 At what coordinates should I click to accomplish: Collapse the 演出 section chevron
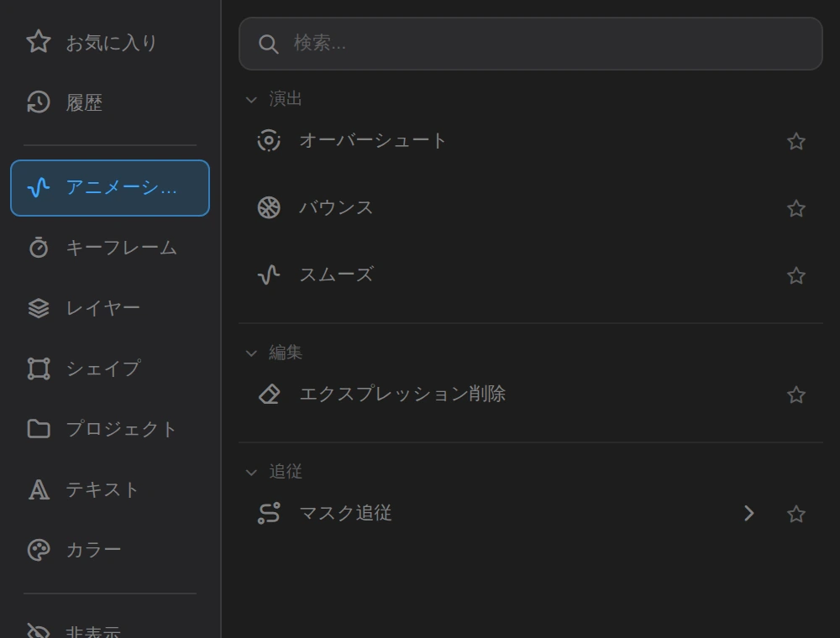(x=251, y=100)
